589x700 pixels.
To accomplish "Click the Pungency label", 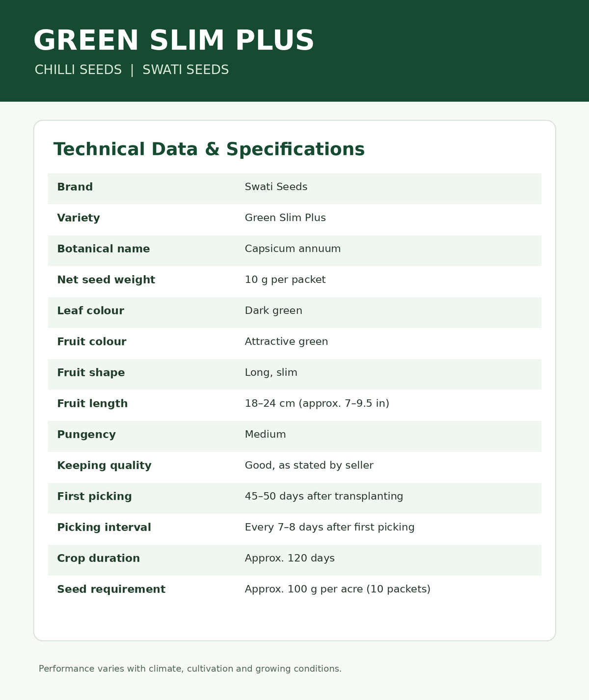I will pos(86,435).
